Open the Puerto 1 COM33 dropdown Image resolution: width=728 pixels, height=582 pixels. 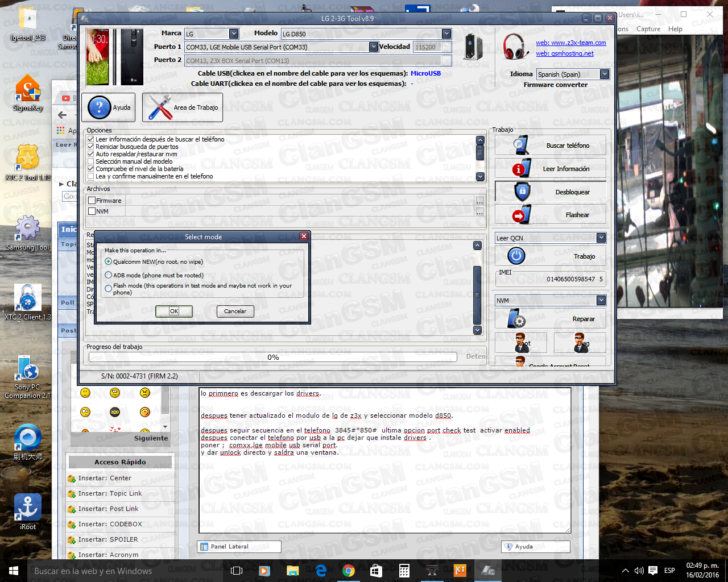point(374,47)
